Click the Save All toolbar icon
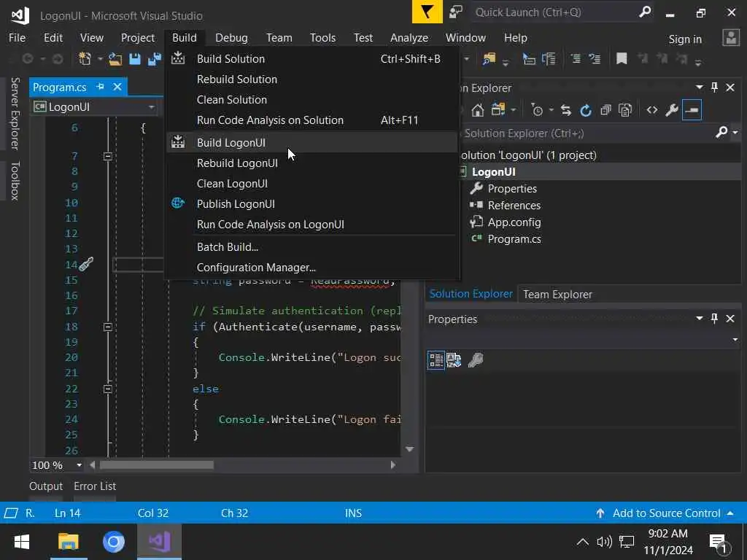The height and width of the screenshot is (560, 747). click(x=155, y=59)
